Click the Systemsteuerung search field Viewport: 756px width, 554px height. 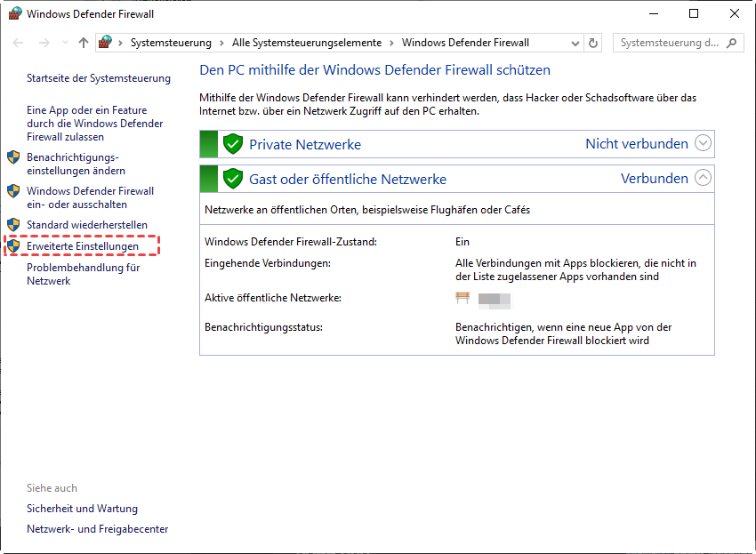pyautogui.click(x=669, y=43)
